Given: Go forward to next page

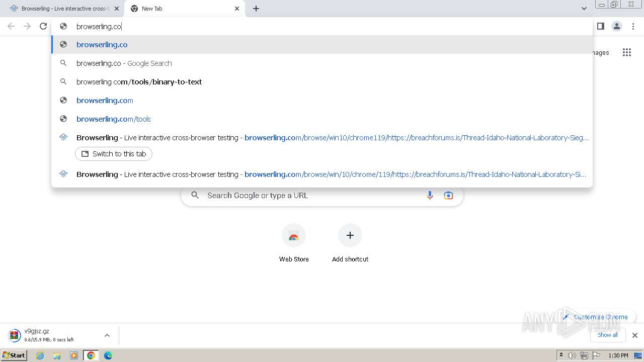Looking at the screenshot, I should tap(27, 26).
